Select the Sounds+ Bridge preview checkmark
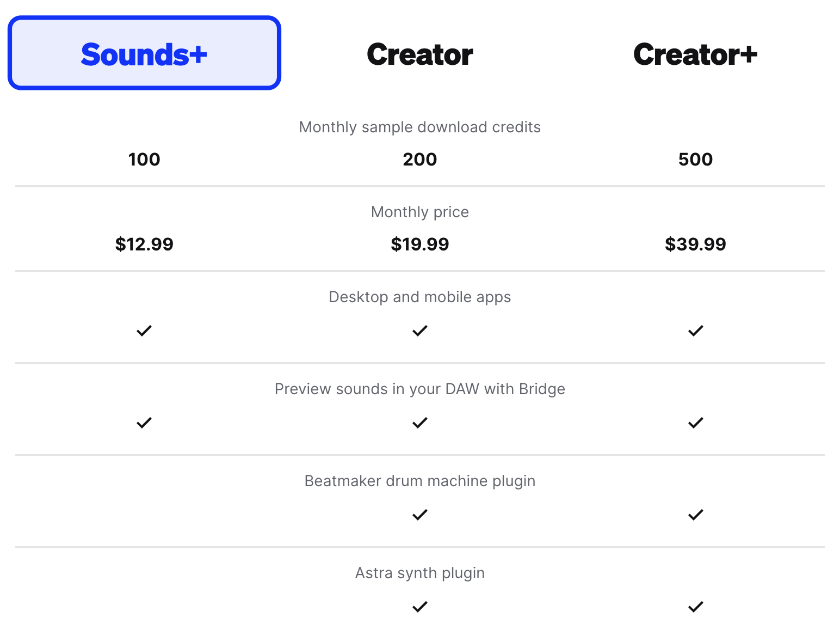The width and height of the screenshot is (840, 637). pos(144,422)
